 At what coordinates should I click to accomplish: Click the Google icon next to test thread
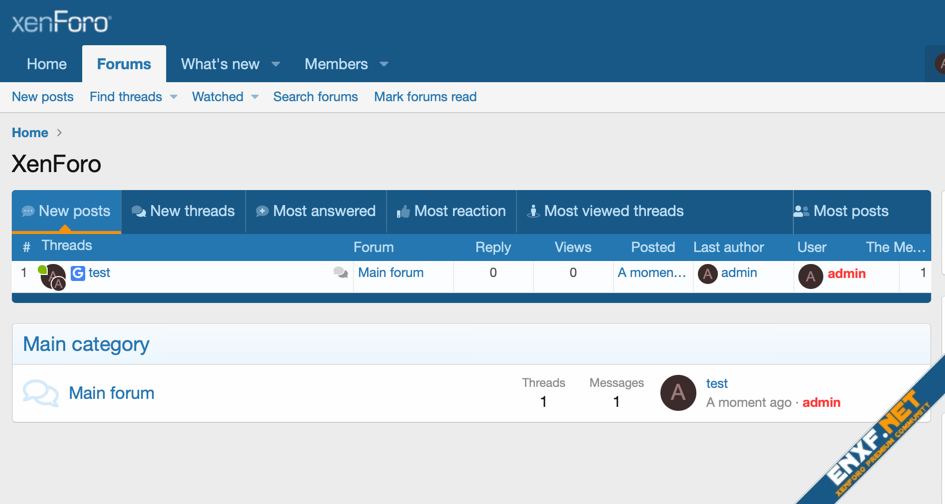pyautogui.click(x=78, y=273)
